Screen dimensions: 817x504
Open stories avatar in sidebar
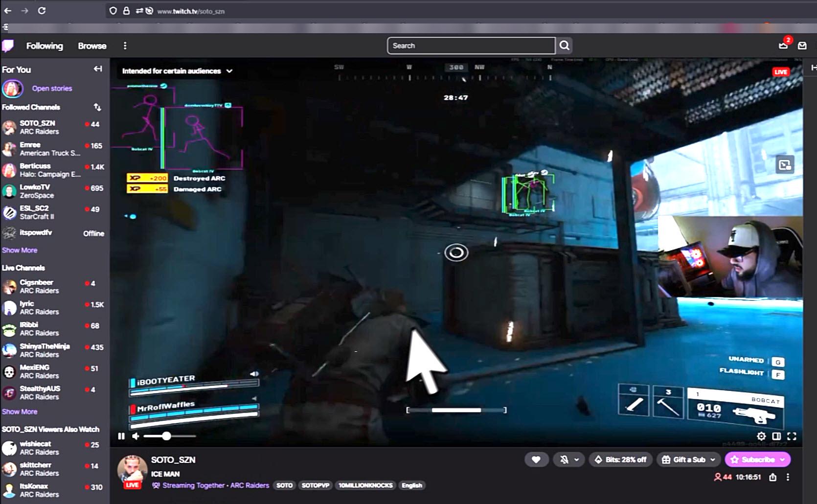[12, 89]
